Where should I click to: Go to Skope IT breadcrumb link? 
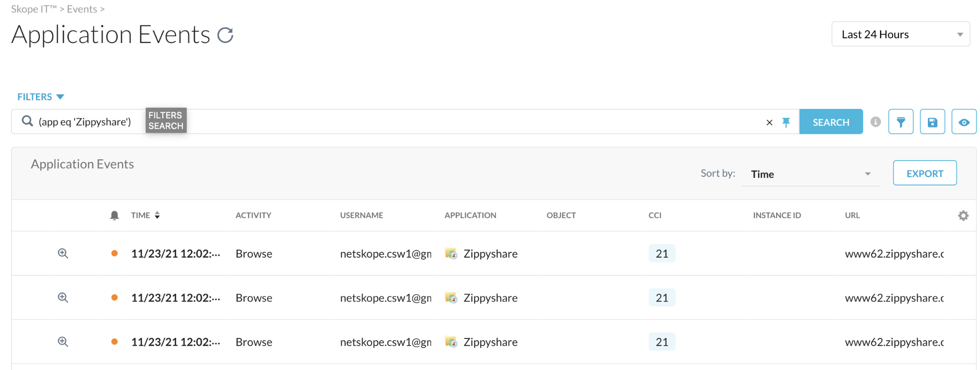click(33, 9)
